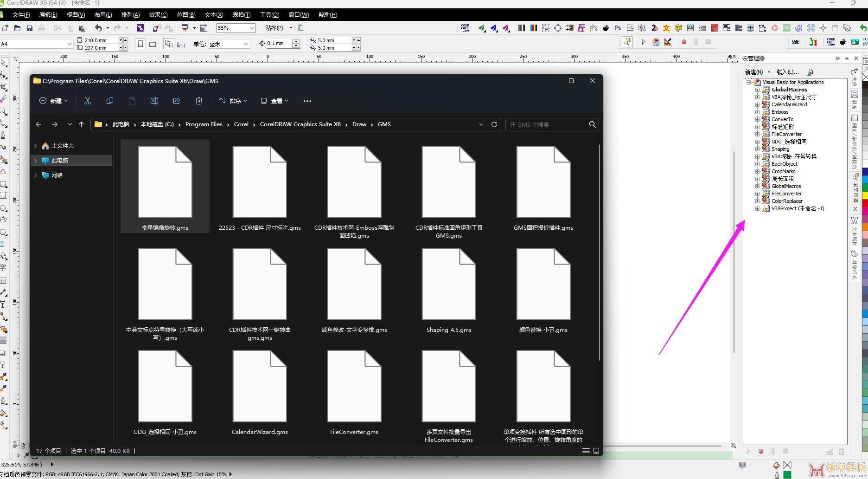Image resolution: width=868 pixels, height=479 pixels.
Task: Select the 批量镜像旋转.gms file
Action: [x=165, y=186]
